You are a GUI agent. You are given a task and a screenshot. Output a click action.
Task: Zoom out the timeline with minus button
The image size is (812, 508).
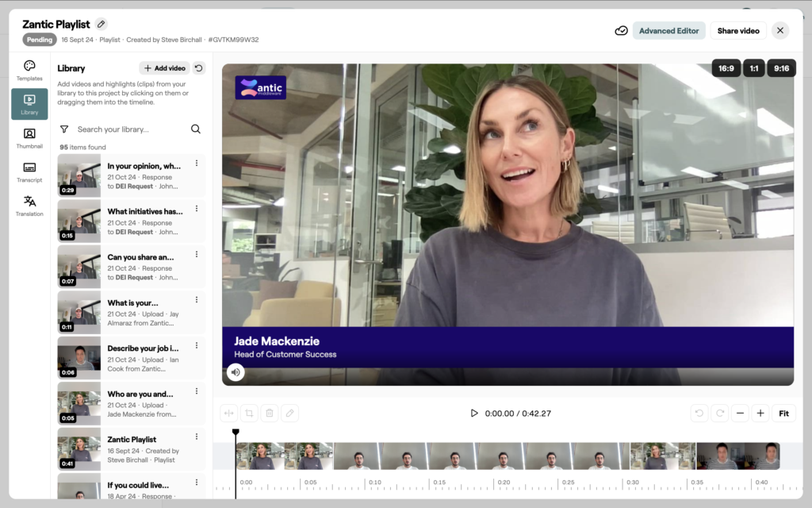click(x=740, y=413)
